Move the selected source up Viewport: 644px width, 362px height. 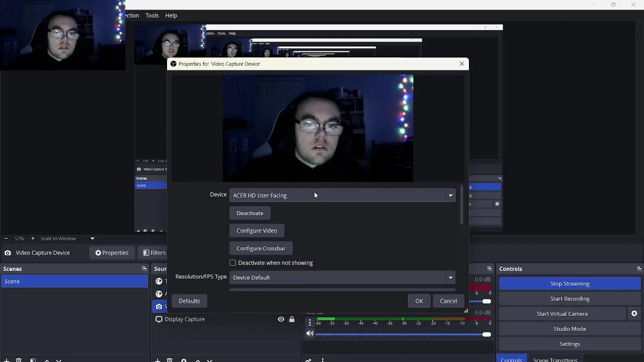(198, 360)
